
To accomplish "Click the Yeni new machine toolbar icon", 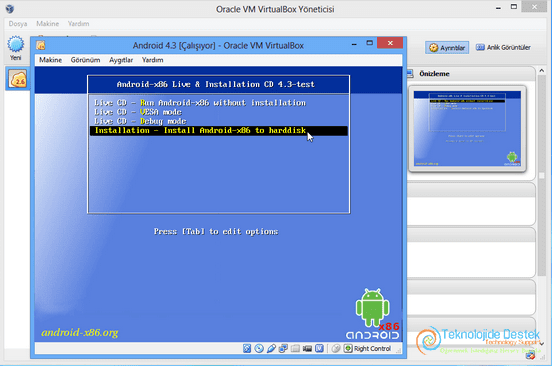I will pos(15,44).
